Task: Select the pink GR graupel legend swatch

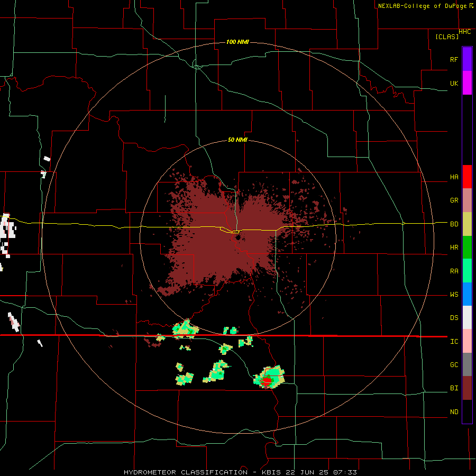Action: (467, 200)
